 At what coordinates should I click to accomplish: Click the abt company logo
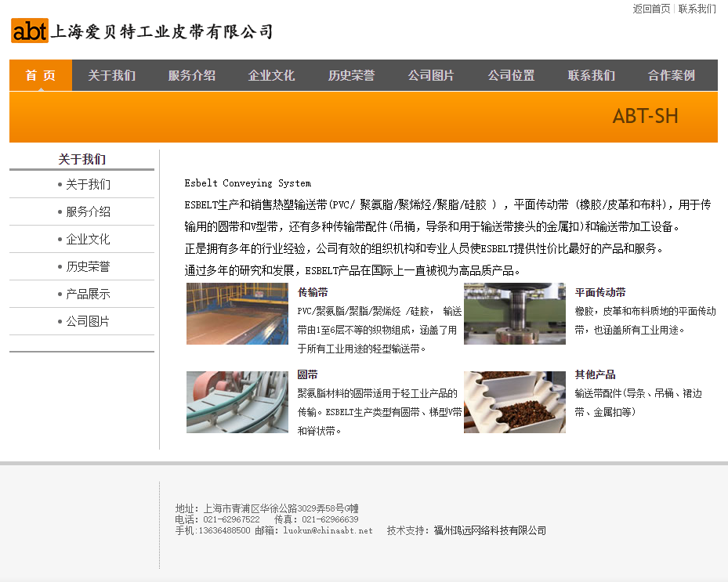30,31
